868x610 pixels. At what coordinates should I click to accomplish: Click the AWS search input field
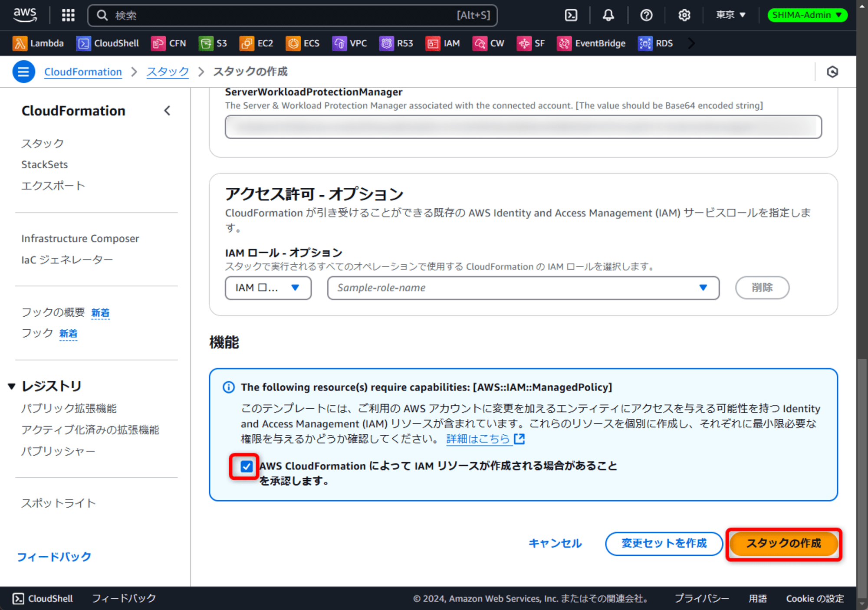(x=292, y=16)
